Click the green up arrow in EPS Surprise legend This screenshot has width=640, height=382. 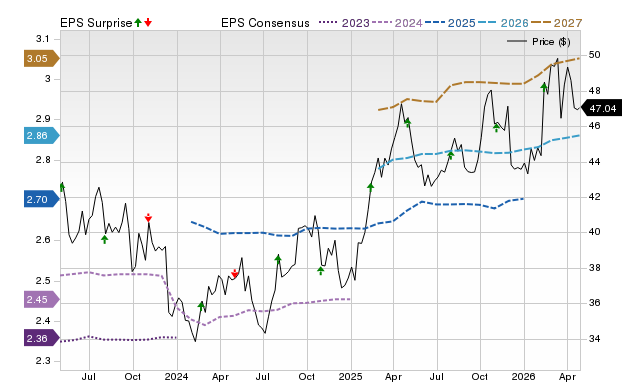point(138,23)
